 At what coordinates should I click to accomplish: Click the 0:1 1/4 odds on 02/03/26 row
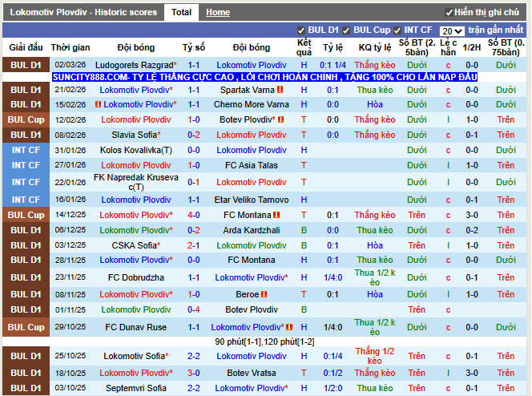pos(332,65)
